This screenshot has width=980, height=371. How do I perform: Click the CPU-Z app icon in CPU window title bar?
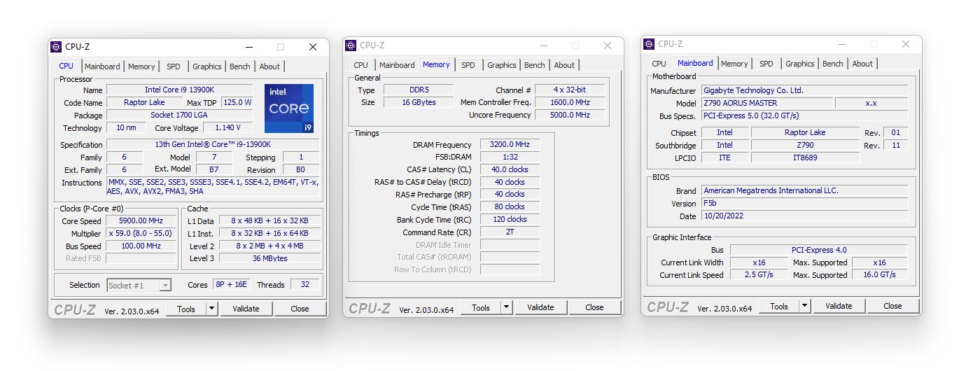click(x=57, y=47)
